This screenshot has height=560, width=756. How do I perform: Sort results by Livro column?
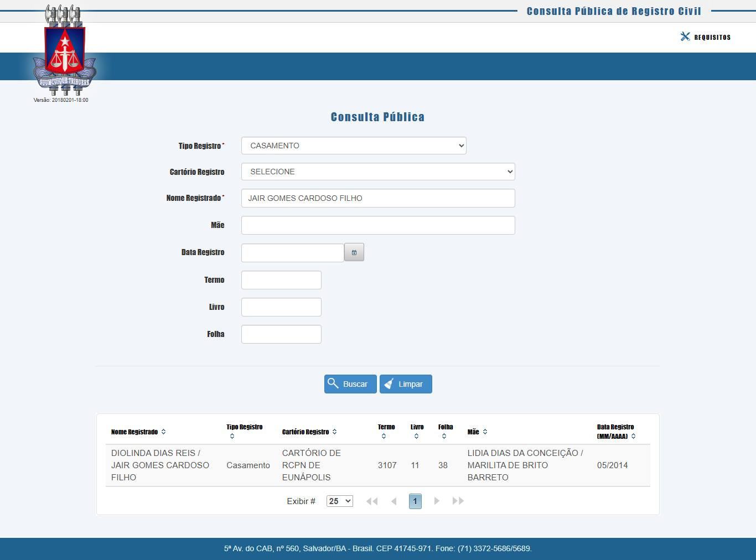[416, 436]
